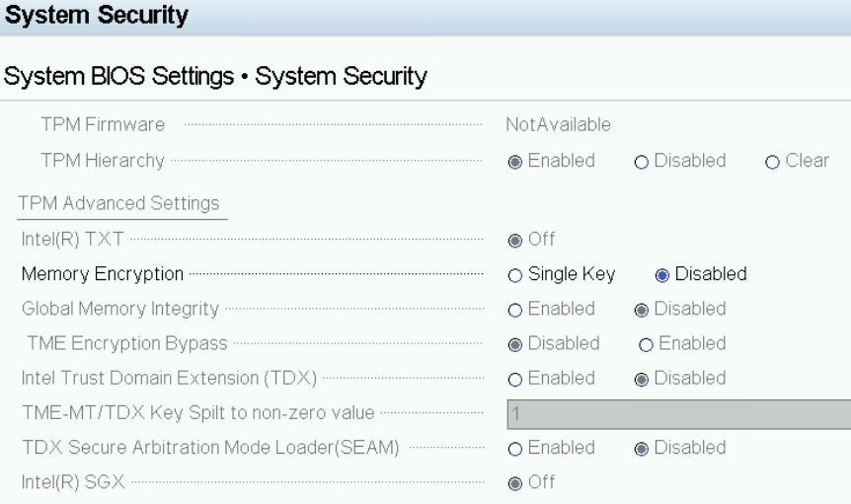Set TPM Hierarchy to Disabled
Viewport: 851px width, 504px height.
point(642,162)
